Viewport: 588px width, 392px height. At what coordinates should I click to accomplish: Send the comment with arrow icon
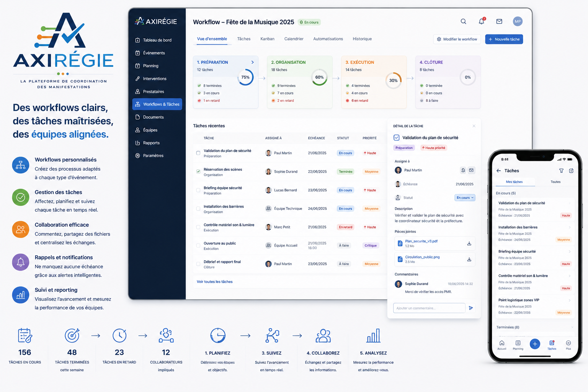(471, 308)
